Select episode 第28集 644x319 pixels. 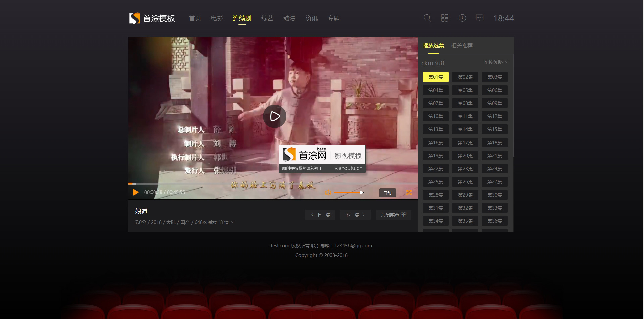pos(436,195)
